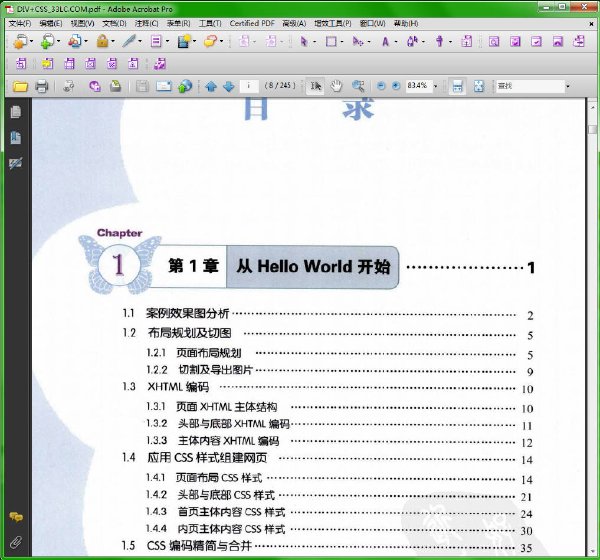
Task: Click the 83.4% zoom value field
Action: tap(418, 86)
